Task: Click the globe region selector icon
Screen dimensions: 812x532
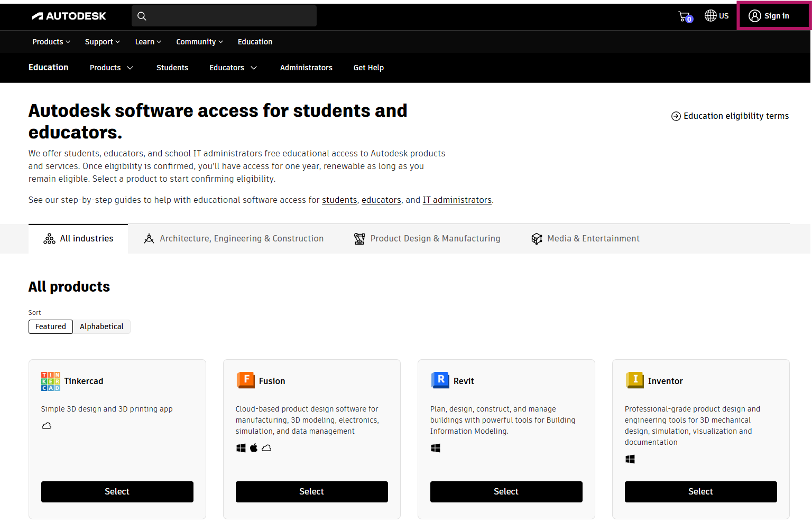Action: [x=711, y=16]
